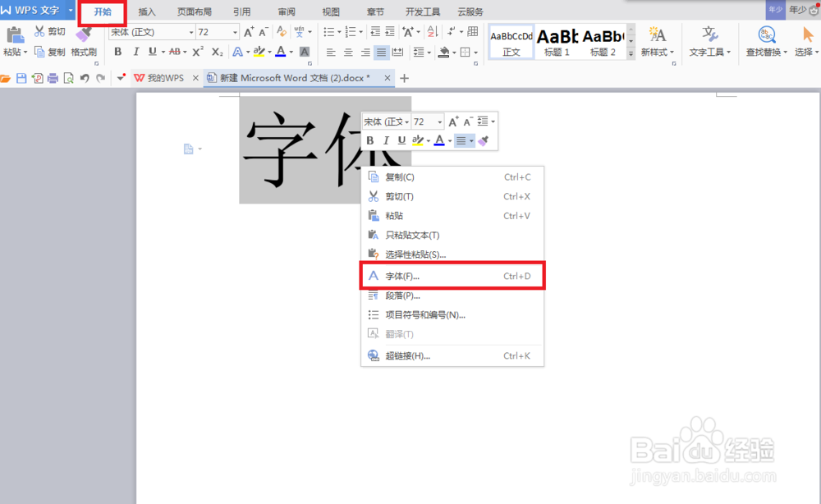The width and height of the screenshot is (821, 504).
Task: Choose Paragraph (段落) from context menu
Action: point(452,296)
